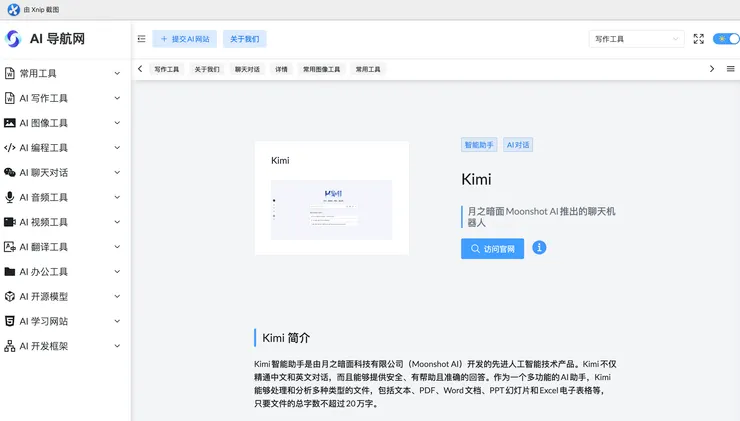Image resolution: width=740 pixels, height=421 pixels.
Task: Expand the AI 写作工具 chevron
Action: point(117,98)
